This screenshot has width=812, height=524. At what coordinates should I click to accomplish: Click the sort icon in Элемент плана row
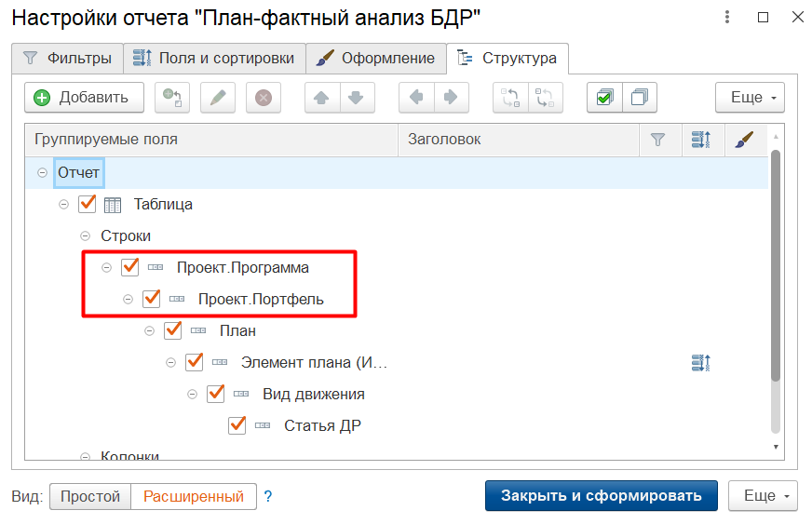pyautogui.click(x=701, y=362)
